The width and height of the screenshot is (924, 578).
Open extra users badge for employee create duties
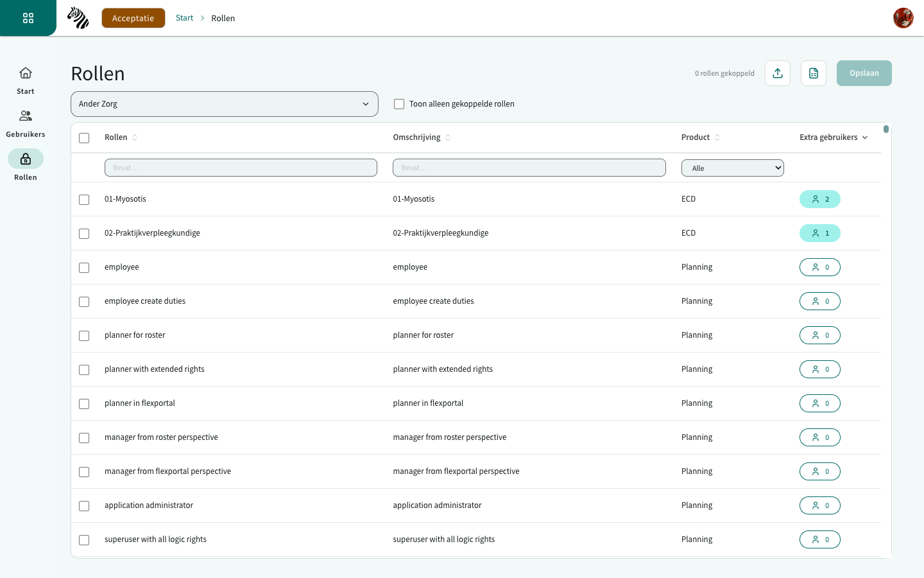click(x=820, y=301)
